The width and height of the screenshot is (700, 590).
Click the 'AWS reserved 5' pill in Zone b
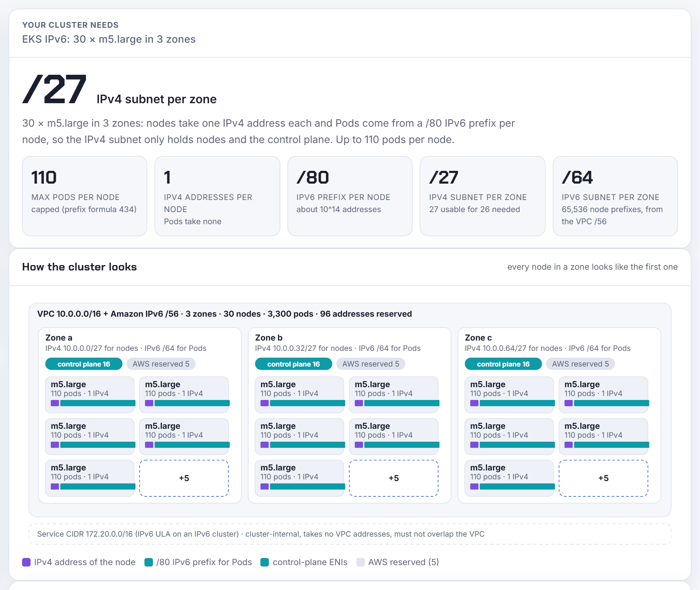(x=371, y=364)
